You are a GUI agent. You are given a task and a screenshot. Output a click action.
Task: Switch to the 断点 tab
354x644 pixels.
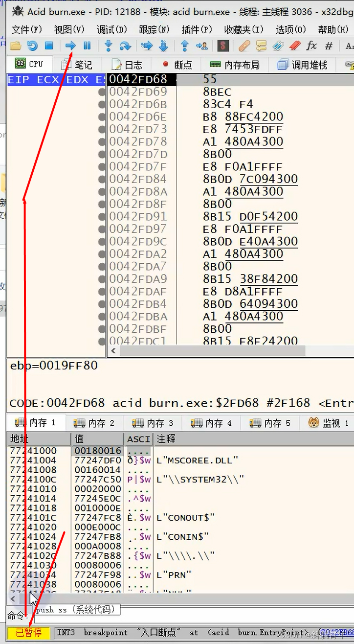[x=177, y=65]
